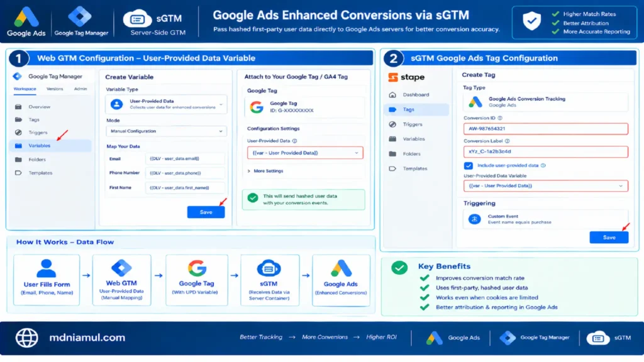Click "Better Tracking" text in footer
The width and height of the screenshot is (644, 362).
point(261,337)
